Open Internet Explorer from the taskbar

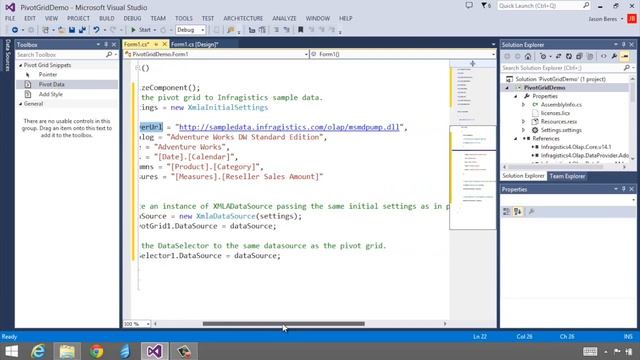(x=38, y=351)
